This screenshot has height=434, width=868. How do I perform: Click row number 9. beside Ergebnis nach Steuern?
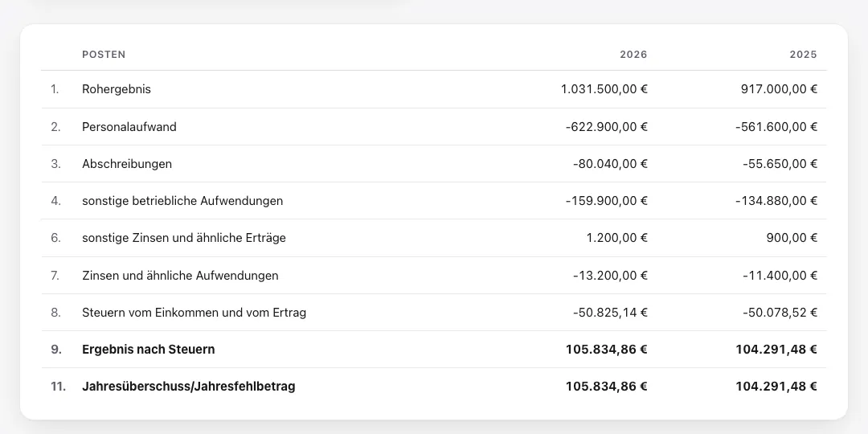[56, 350]
